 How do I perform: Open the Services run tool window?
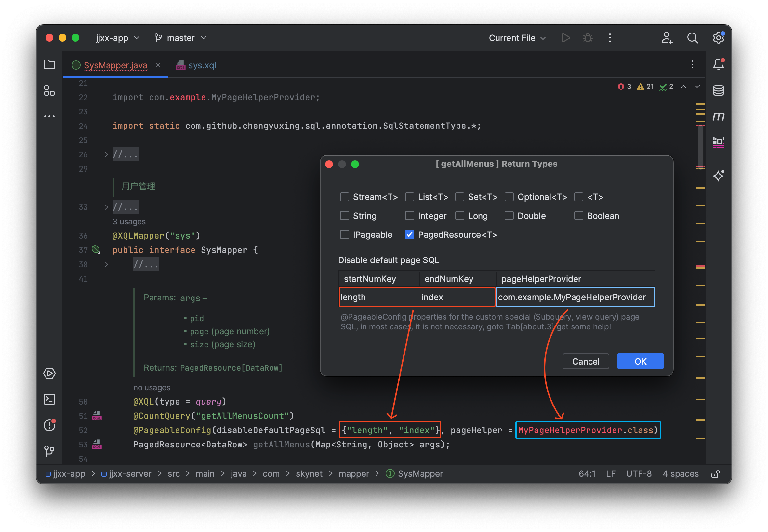(x=49, y=373)
